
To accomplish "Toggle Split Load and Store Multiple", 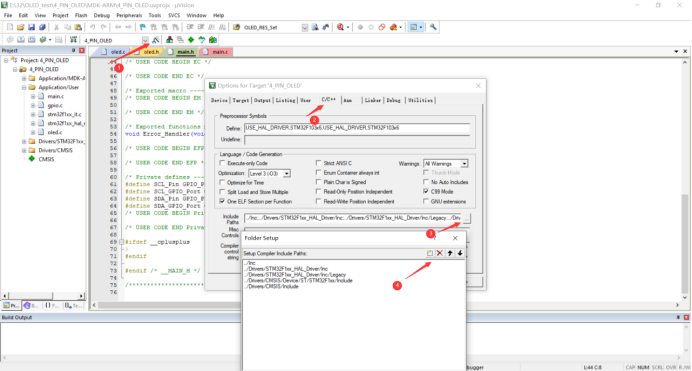I will (x=222, y=192).
